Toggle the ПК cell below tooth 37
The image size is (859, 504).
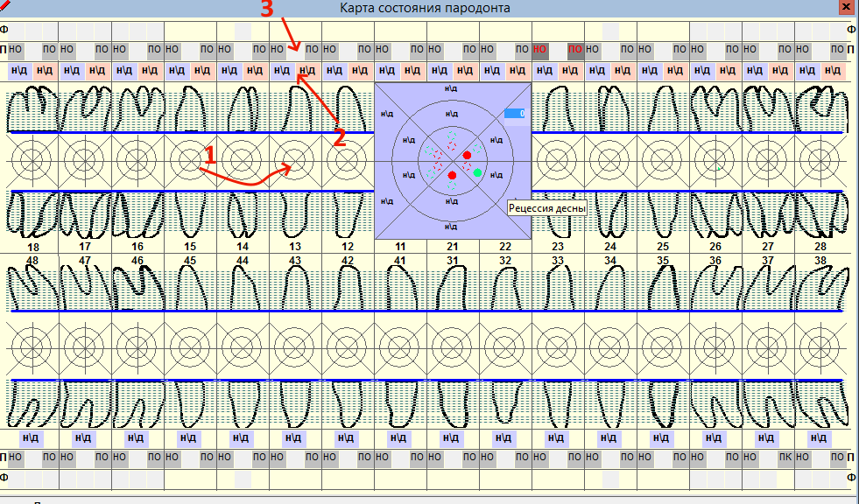(785, 457)
